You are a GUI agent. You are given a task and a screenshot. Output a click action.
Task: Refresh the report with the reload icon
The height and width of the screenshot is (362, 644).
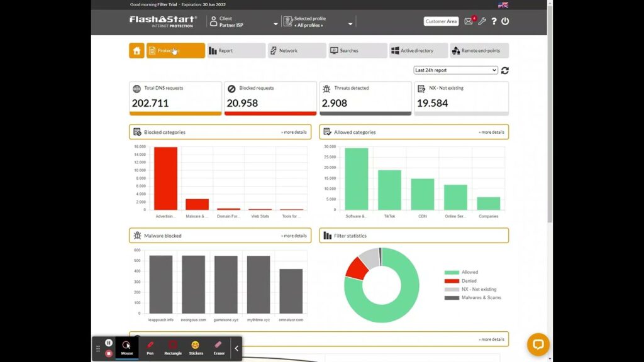pos(505,70)
